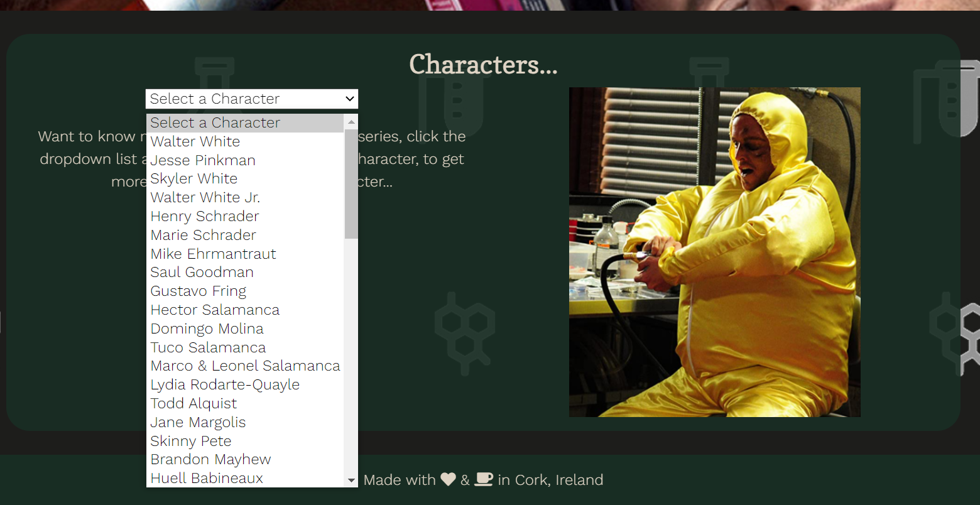Pick Tuco Salamanca option

coord(246,348)
